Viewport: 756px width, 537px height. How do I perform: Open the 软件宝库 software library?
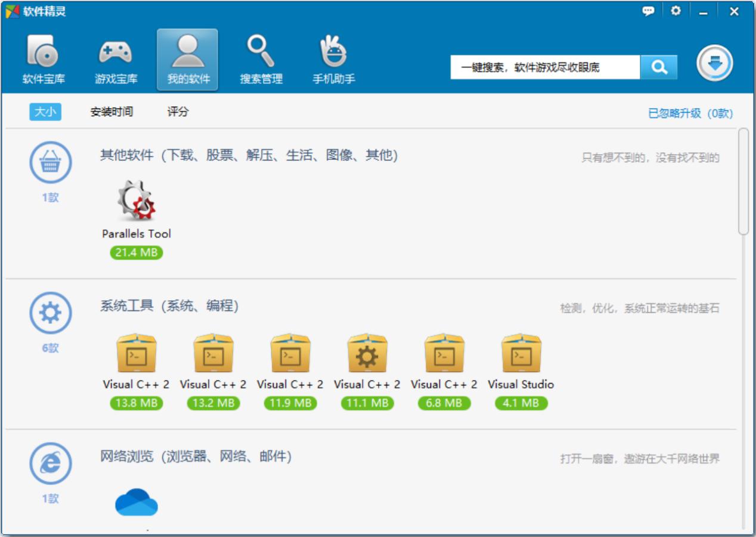pos(44,60)
